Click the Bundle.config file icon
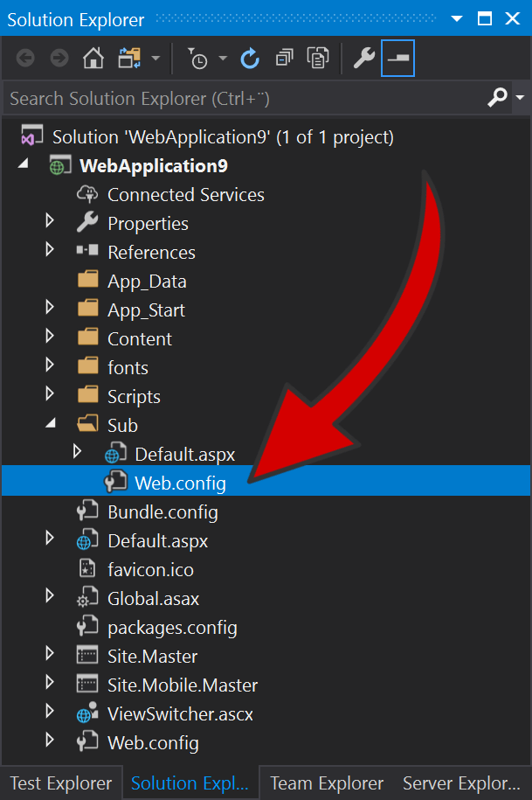 coord(87,511)
